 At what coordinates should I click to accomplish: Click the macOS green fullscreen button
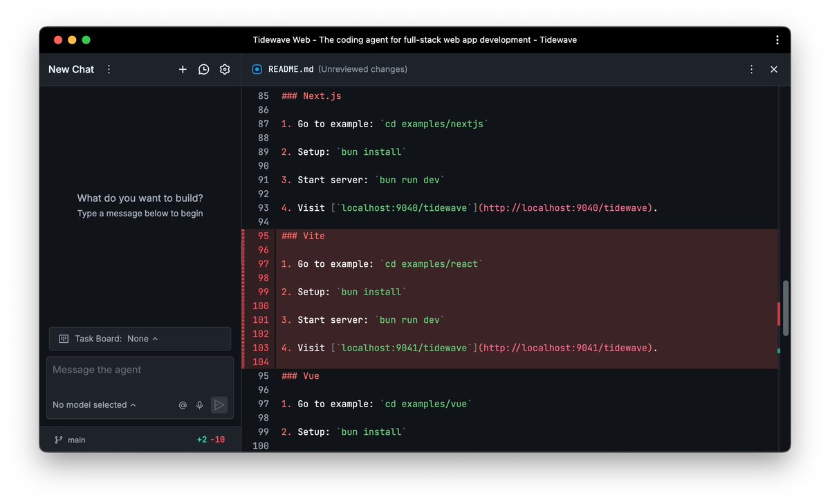click(x=86, y=40)
